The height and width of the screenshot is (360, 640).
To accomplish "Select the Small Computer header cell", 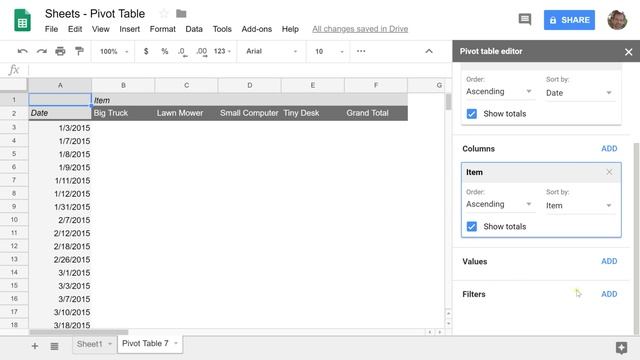I will [249, 113].
